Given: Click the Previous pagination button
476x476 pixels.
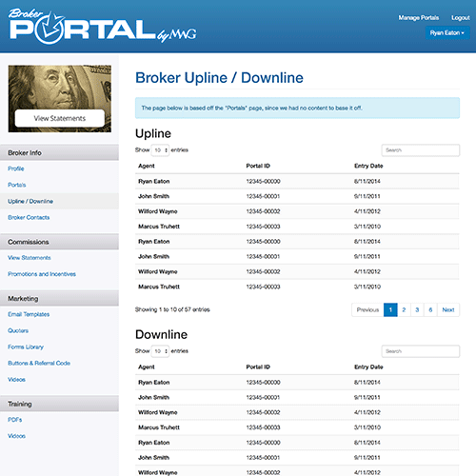Looking at the screenshot, I should pos(367,309).
